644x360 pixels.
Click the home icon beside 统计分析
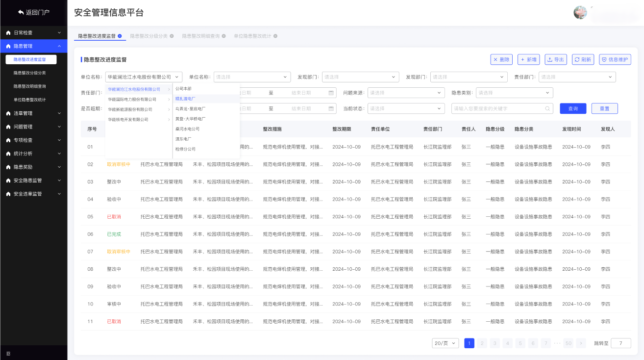(x=8, y=154)
